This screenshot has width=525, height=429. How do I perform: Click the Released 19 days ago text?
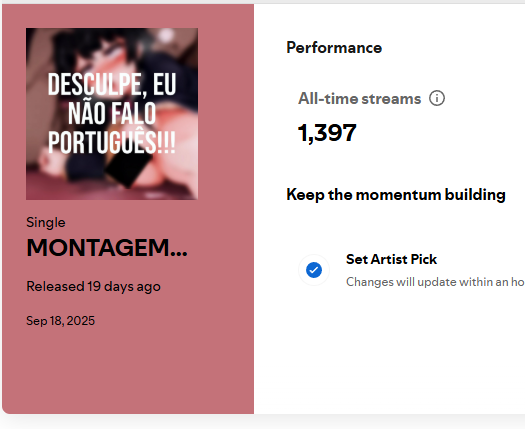tap(93, 287)
